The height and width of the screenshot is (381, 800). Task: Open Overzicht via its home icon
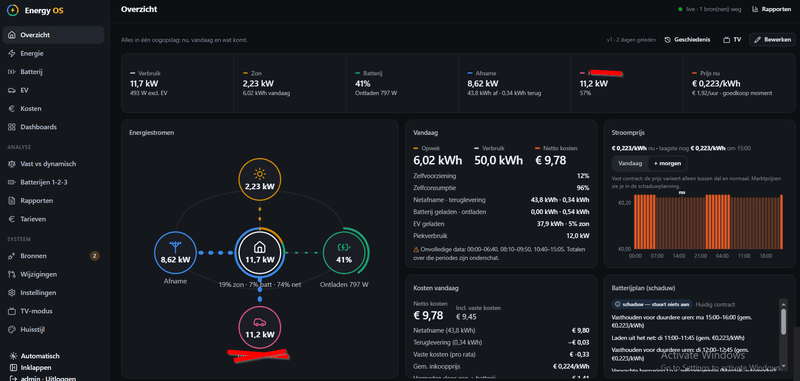[12, 35]
